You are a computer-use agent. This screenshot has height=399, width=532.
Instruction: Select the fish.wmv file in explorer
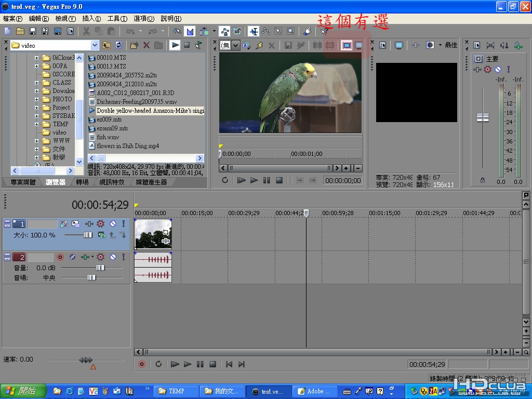pos(108,137)
